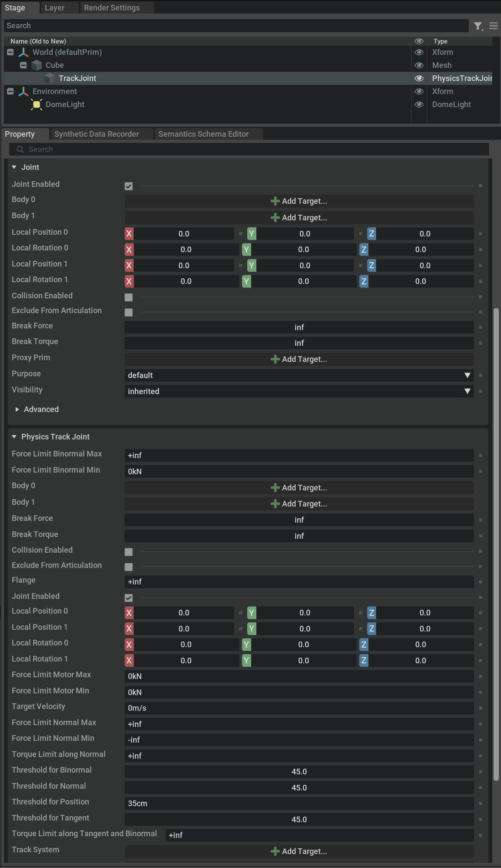501x868 pixels.
Task: Check Exclude From Articulation in Physics Track Joint
Action: click(128, 567)
